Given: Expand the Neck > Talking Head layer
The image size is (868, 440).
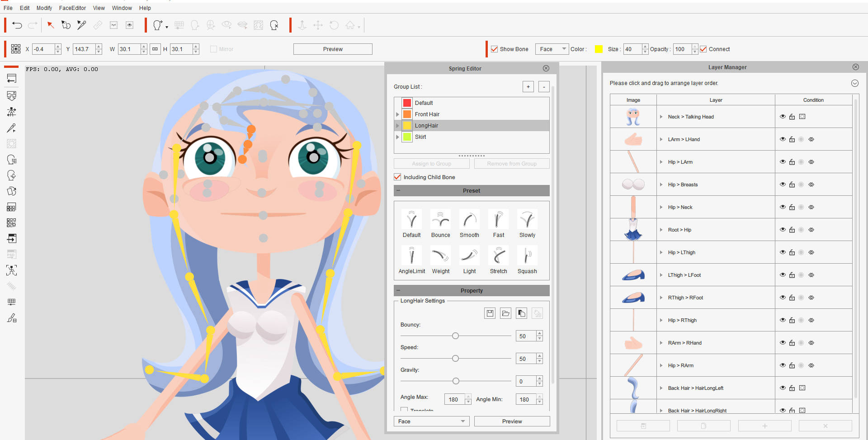Looking at the screenshot, I should (x=661, y=117).
